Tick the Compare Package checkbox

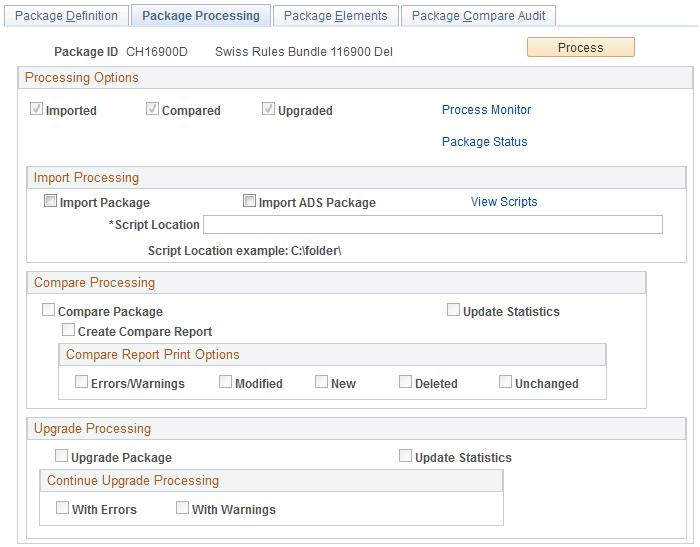coord(49,311)
